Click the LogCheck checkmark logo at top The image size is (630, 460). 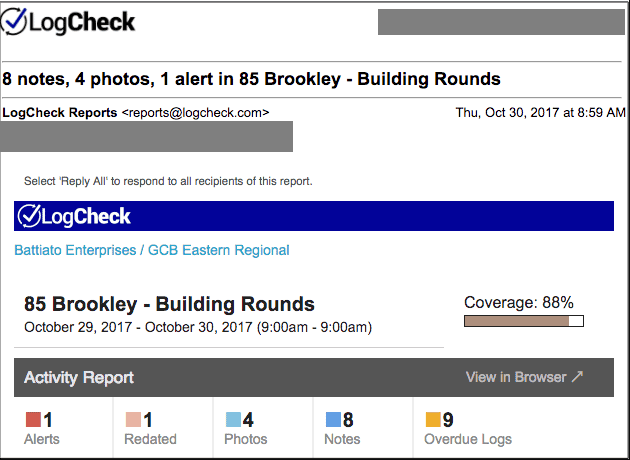pos(68,22)
